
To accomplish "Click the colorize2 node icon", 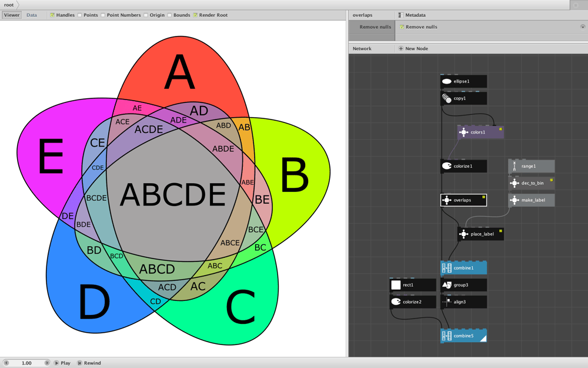I will click(396, 302).
